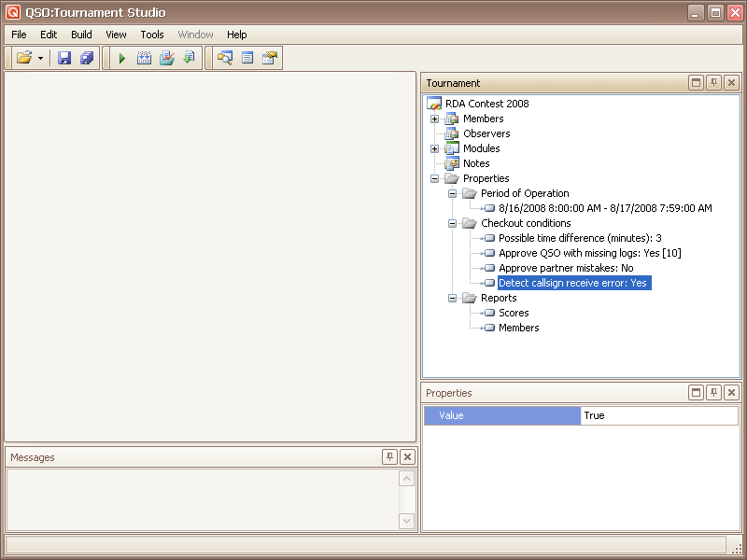Open the Tools menu

[x=152, y=35]
